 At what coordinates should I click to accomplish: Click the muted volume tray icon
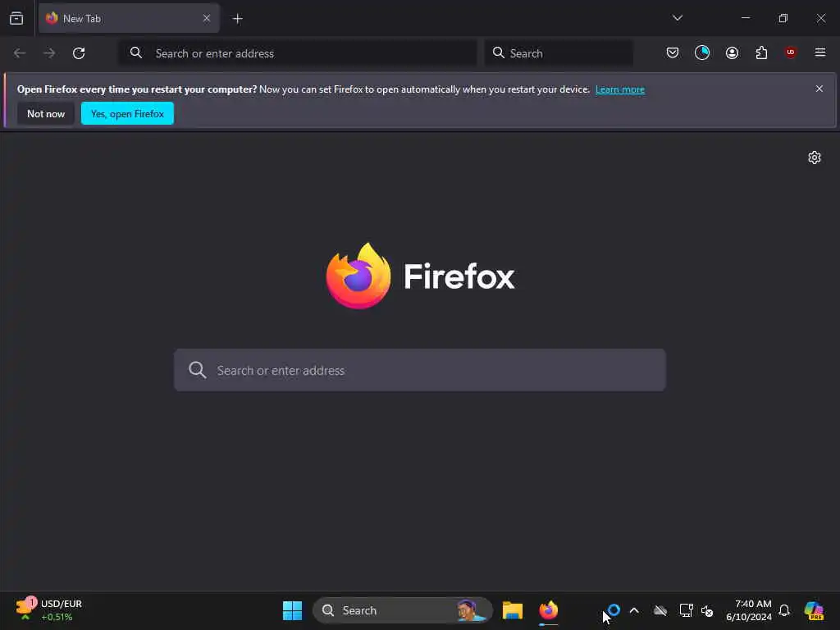[x=707, y=610]
